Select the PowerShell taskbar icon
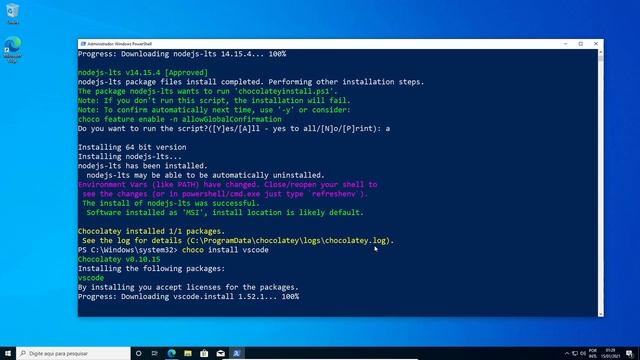 pyautogui.click(x=237, y=353)
